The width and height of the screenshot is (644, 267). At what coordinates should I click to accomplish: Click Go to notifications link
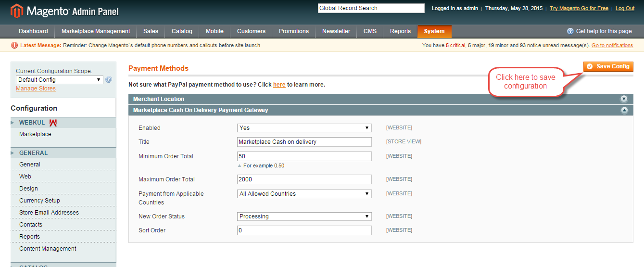tap(612, 45)
